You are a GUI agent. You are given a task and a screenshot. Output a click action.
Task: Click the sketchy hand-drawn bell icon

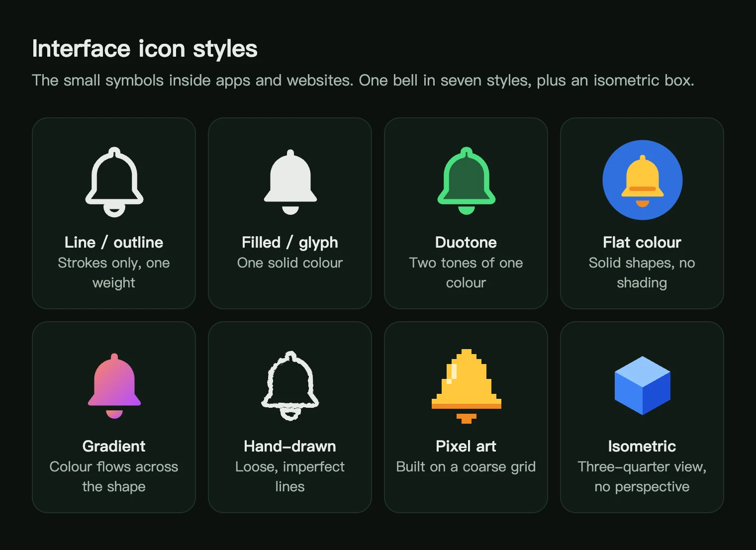290,386
